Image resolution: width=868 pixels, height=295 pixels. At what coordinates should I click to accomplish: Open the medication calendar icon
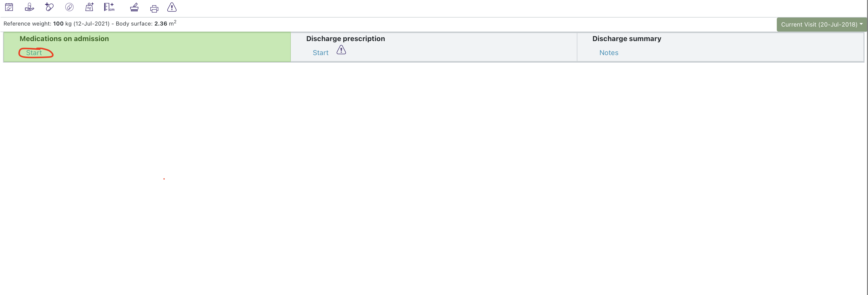coord(9,7)
